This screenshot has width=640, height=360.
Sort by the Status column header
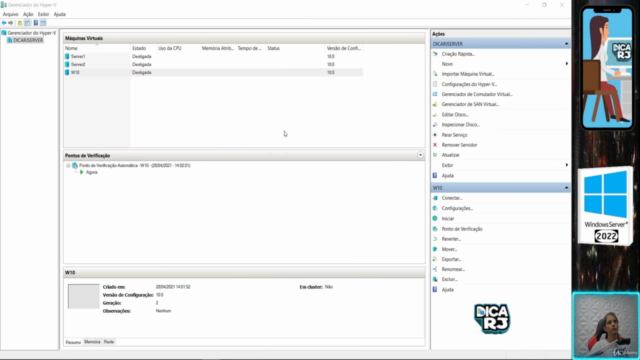pos(295,48)
